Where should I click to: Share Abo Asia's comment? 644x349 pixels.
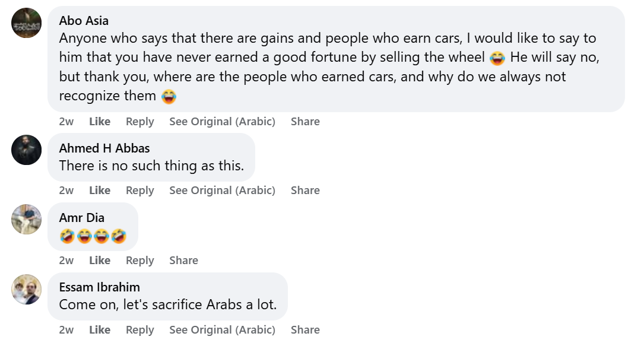pyautogui.click(x=305, y=122)
